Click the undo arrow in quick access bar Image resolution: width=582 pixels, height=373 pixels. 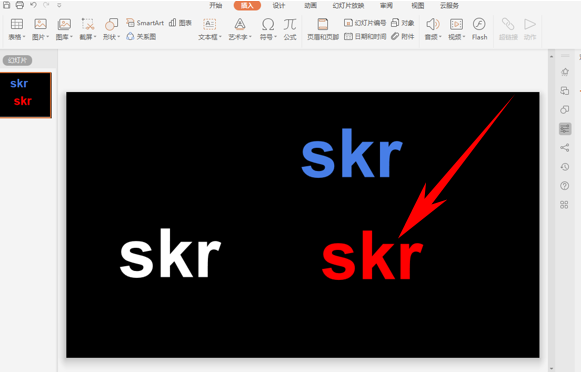point(33,5)
